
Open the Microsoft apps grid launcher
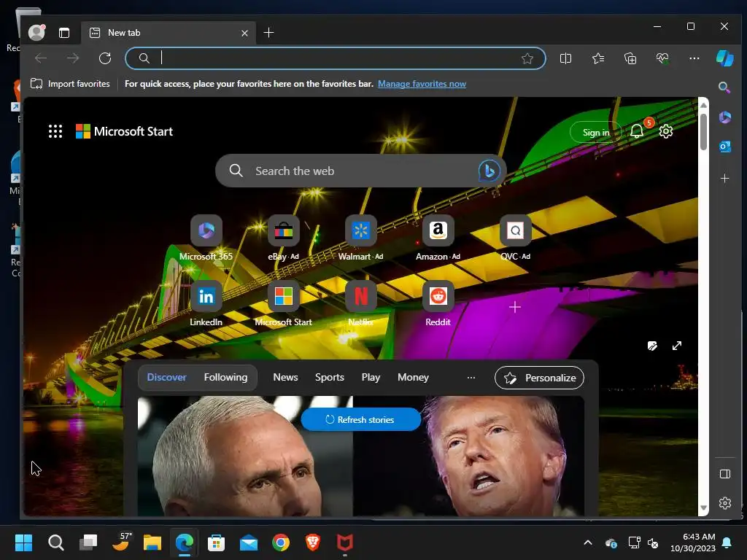pyautogui.click(x=55, y=131)
